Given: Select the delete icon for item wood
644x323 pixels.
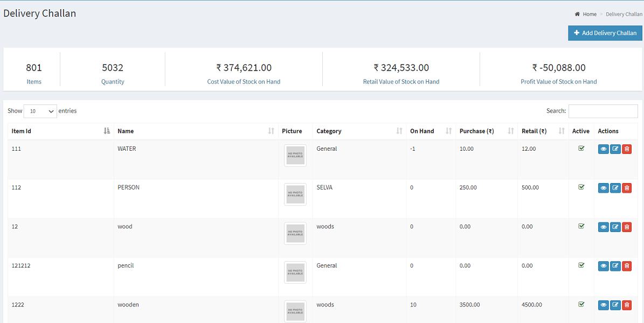Looking at the screenshot, I should [627, 227].
